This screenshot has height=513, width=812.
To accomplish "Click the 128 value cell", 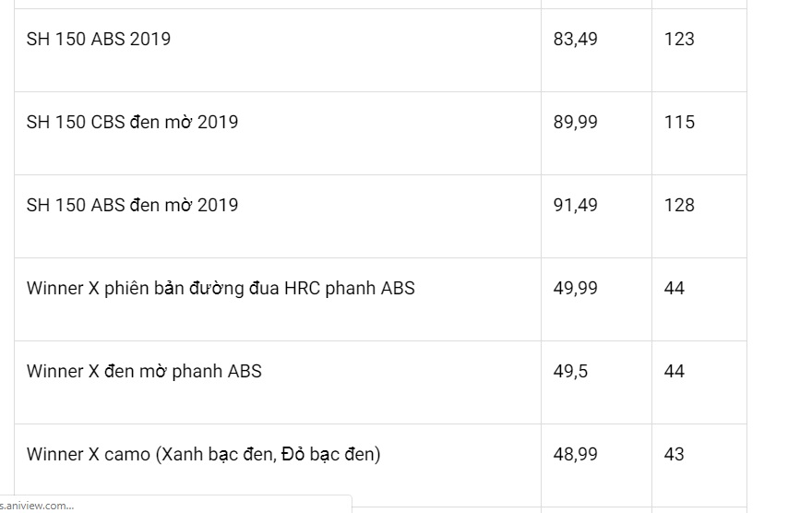I will [678, 205].
